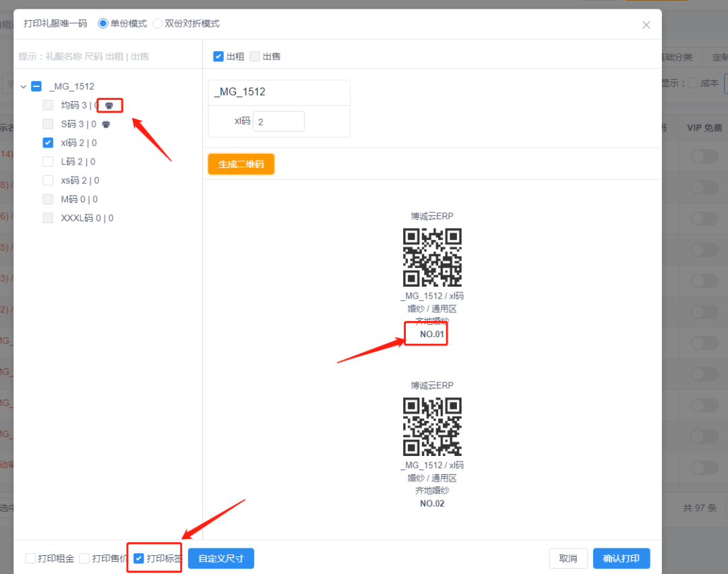Screen dimensions: 728x574
Task: Click the printer icon beside S码 3 | 0
Action: pyautogui.click(x=106, y=125)
